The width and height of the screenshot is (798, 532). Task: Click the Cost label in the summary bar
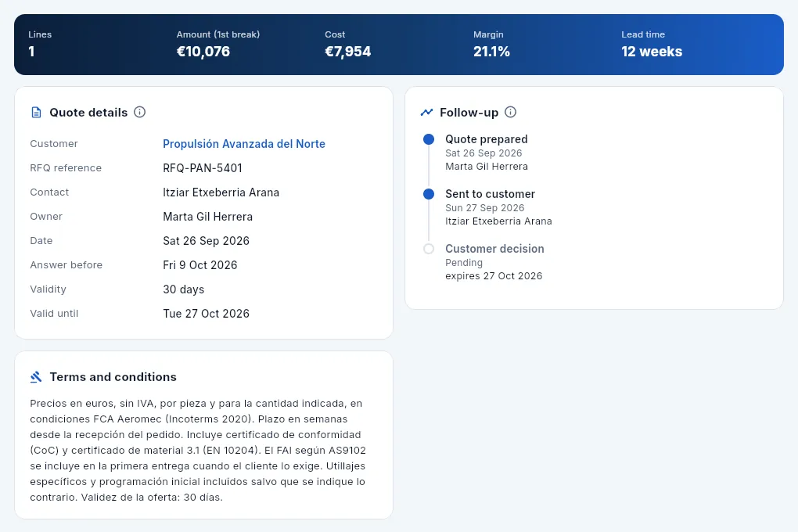335,34
